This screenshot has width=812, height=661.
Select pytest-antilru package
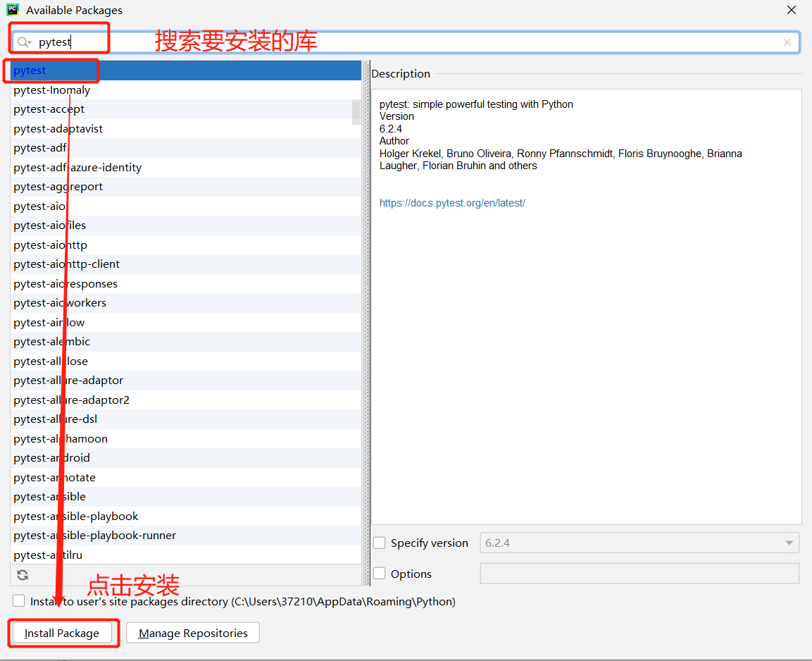(185, 555)
